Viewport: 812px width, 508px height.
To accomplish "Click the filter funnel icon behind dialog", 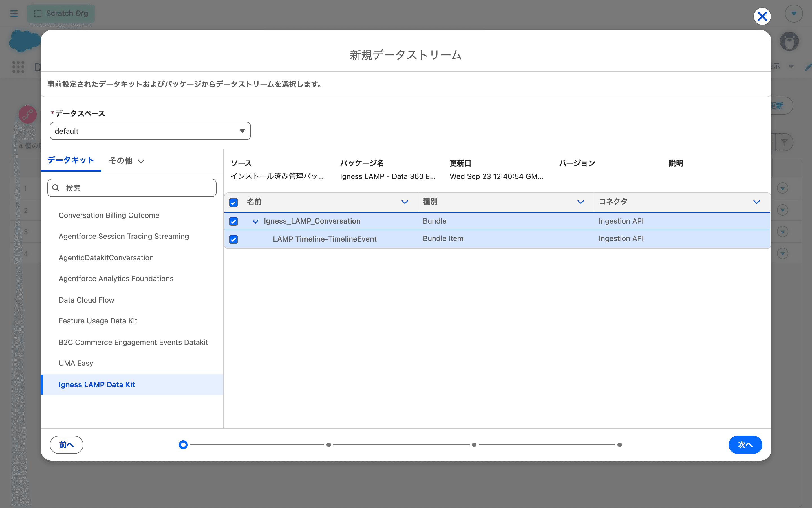I will pos(784,142).
